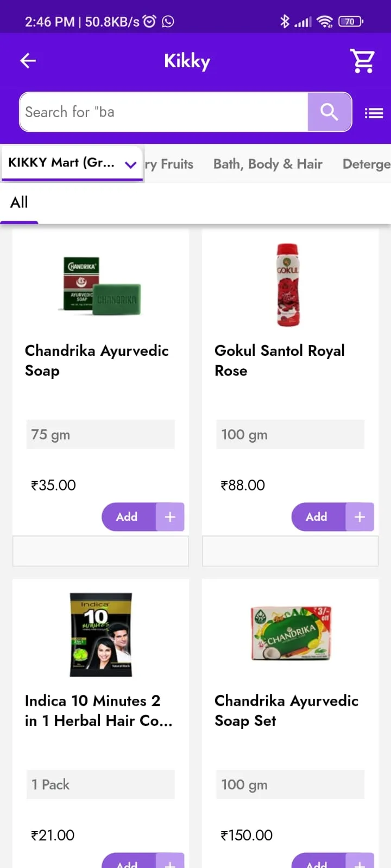Open the shopping cart
Viewport: 391px width, 868px height.
(x=362, y=61)
